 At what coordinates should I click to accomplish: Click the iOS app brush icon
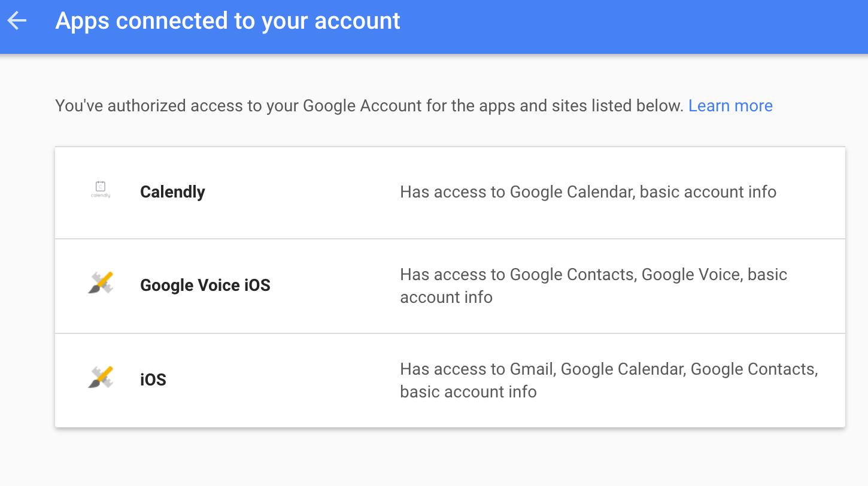[101, 378]
